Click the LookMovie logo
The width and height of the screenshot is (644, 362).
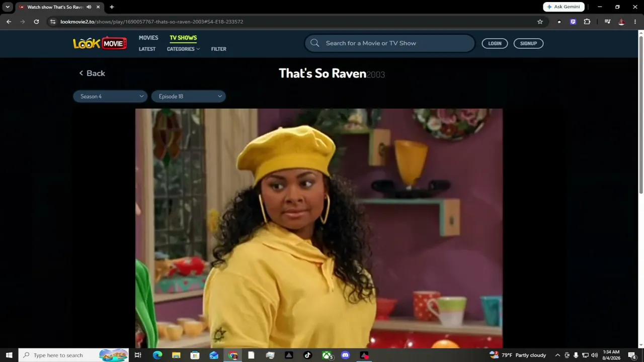(x=100, y=43)
